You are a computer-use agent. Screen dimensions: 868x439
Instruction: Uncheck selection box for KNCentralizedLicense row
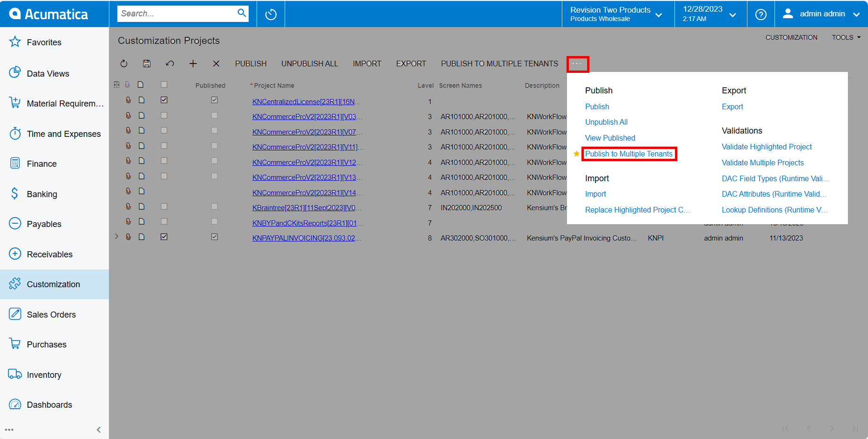[x=164, y=100]
